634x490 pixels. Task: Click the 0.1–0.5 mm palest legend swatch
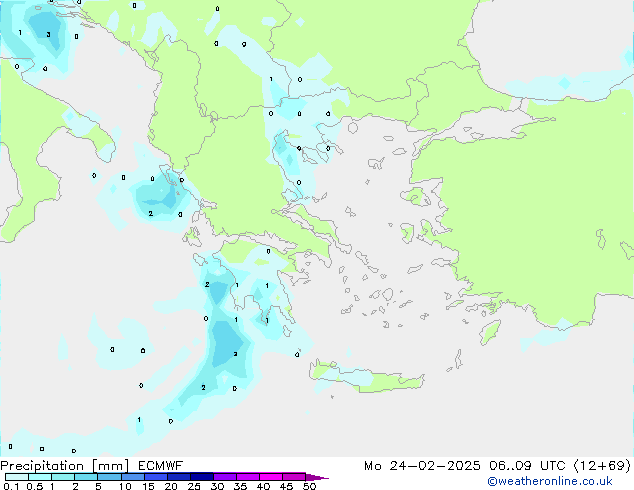(x=17, y=477)
